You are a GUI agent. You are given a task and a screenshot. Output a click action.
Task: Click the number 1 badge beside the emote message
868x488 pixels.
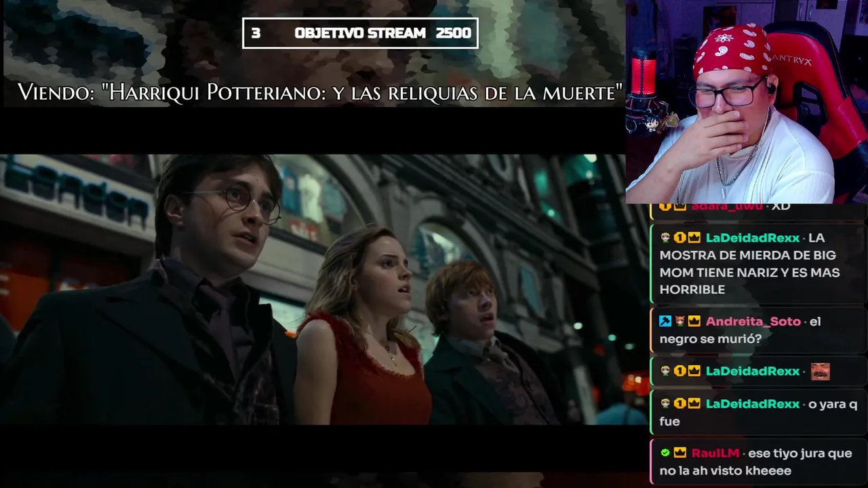(679, 371)
